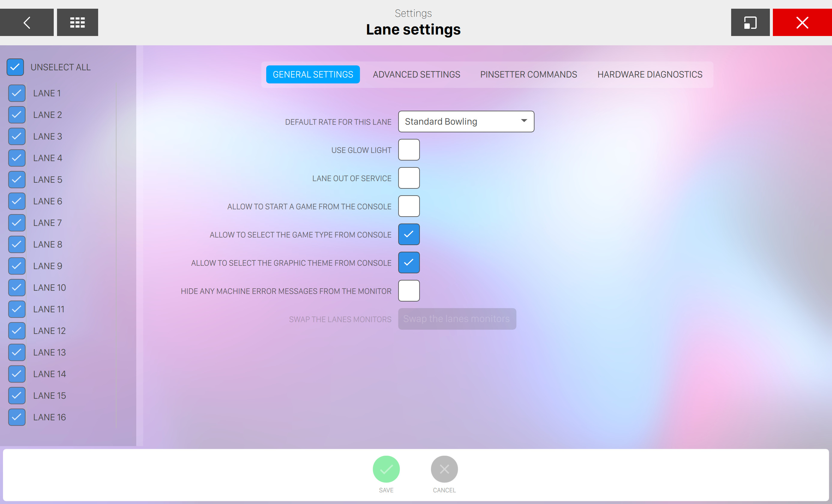Go to Hardware Diagnostics tab
Viewport: 832px width, 504px height.
[649, 74]
